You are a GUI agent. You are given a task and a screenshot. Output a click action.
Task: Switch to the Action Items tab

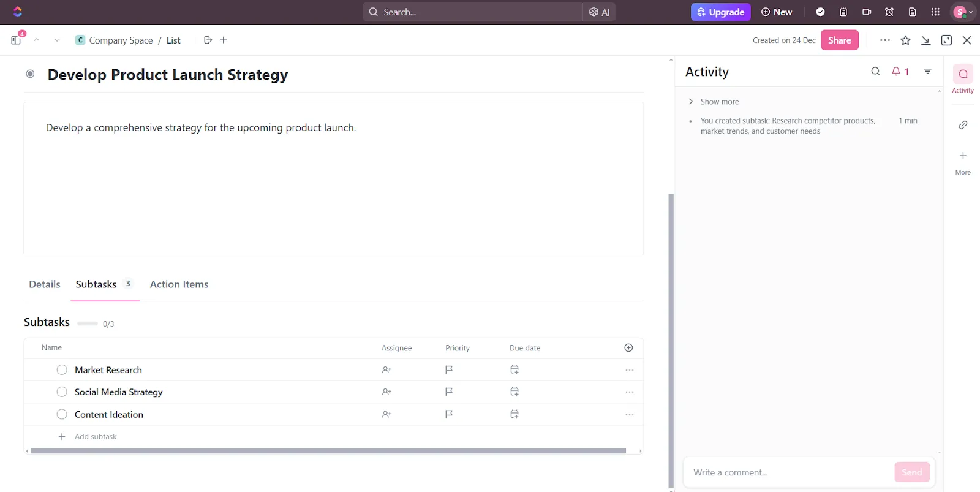click(x=179, y=284)
